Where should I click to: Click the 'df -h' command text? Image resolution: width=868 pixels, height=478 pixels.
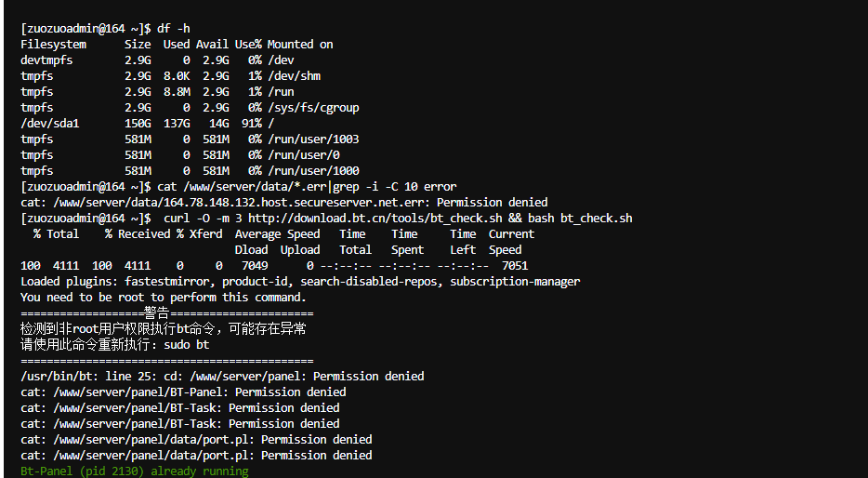(174, 28)
